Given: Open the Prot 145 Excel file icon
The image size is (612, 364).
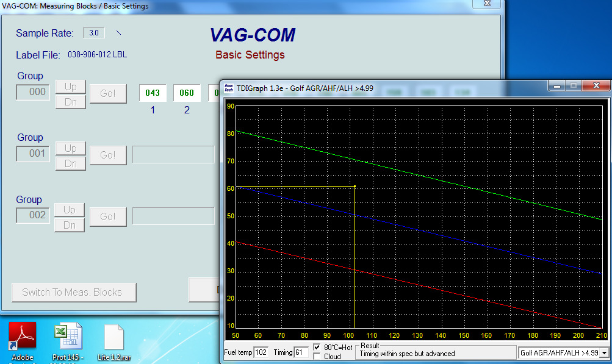Looking at the screenshot, I should pos(67,338).
